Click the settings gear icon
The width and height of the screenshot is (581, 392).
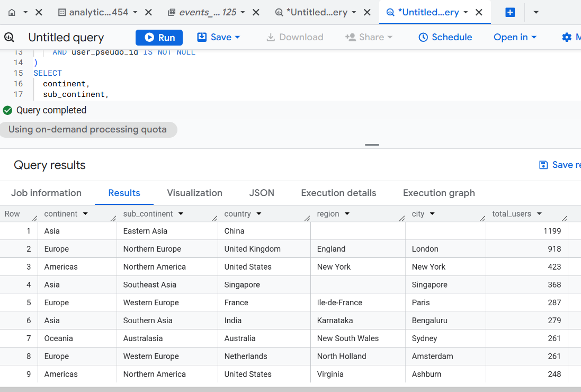pyautogui.click(x=567, y=37)
